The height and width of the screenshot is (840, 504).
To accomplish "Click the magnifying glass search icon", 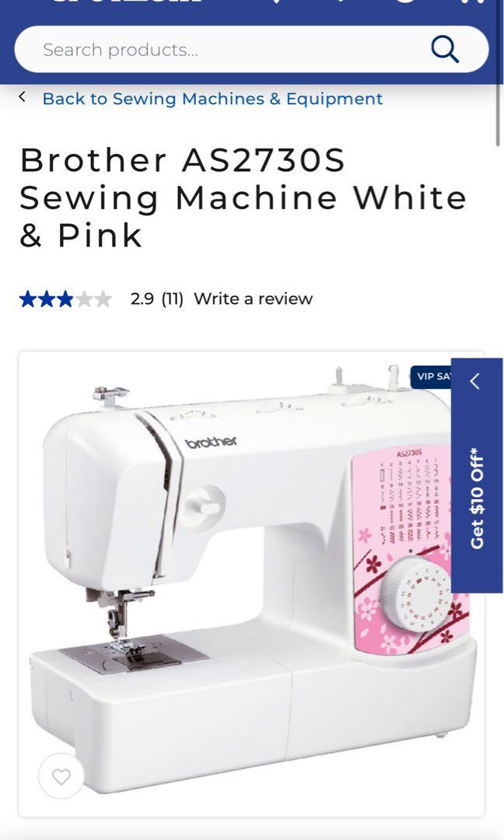I will (445, 49).
